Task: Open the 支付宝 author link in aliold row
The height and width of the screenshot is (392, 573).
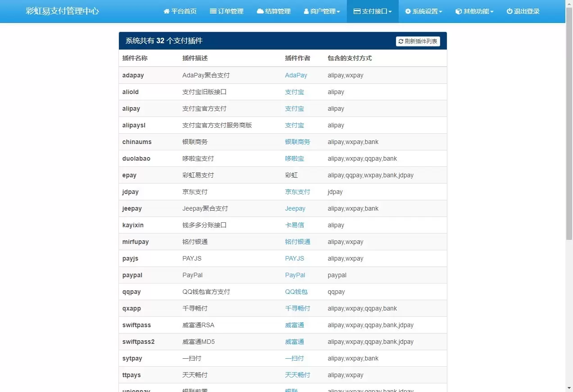Action: tap(295, 92)
